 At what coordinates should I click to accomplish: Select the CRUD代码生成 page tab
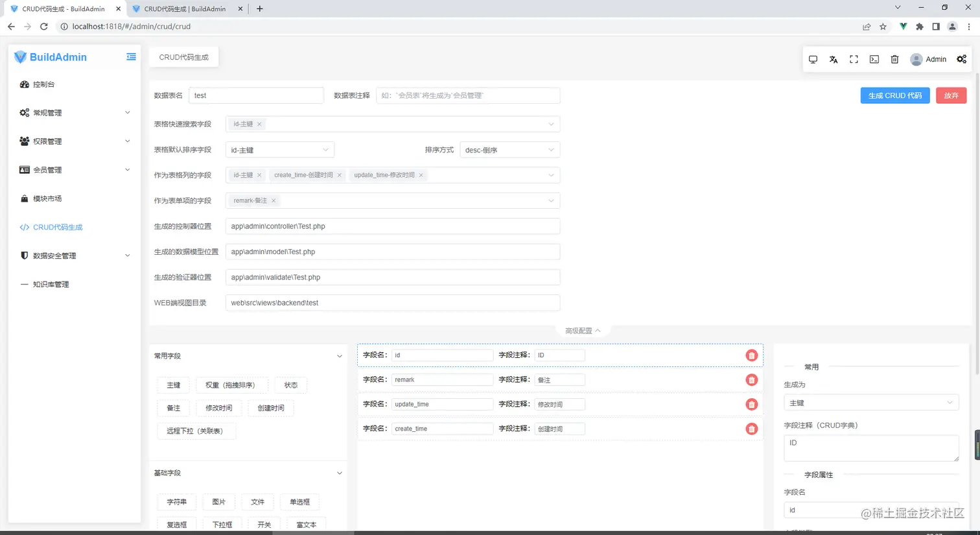click(x=184, y=57)
